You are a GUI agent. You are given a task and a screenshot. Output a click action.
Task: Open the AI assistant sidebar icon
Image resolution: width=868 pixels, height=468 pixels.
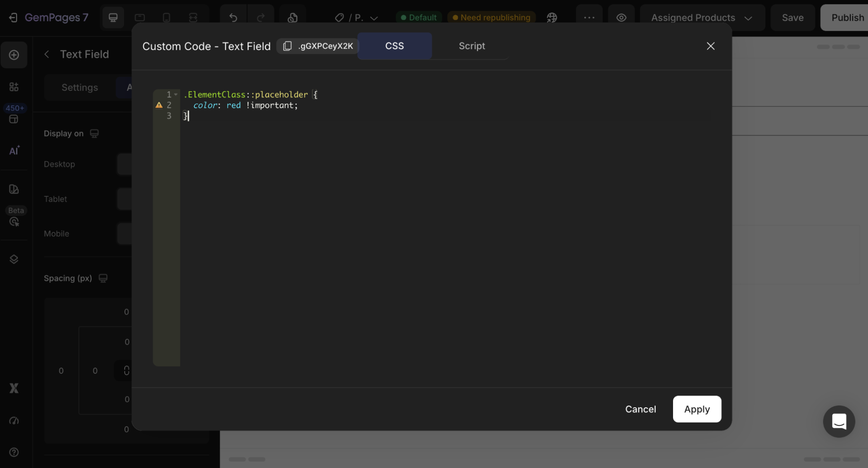[x=14, y=151]
